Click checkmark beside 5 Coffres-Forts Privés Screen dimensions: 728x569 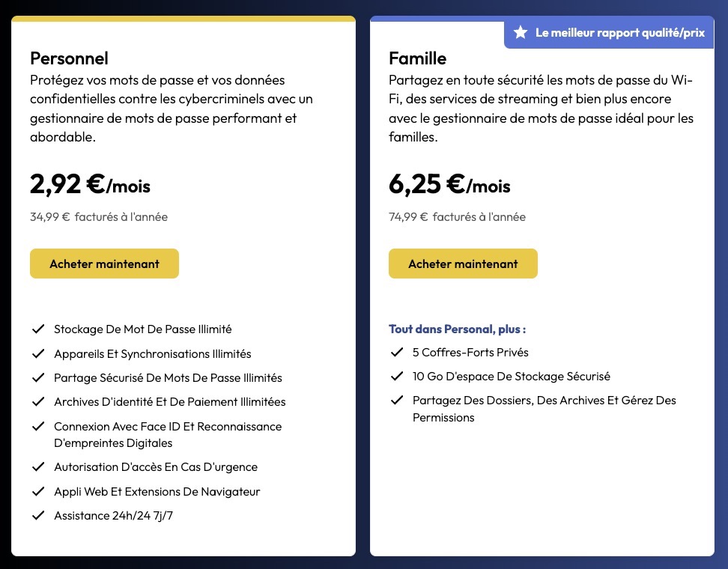(x=396, y=352)
